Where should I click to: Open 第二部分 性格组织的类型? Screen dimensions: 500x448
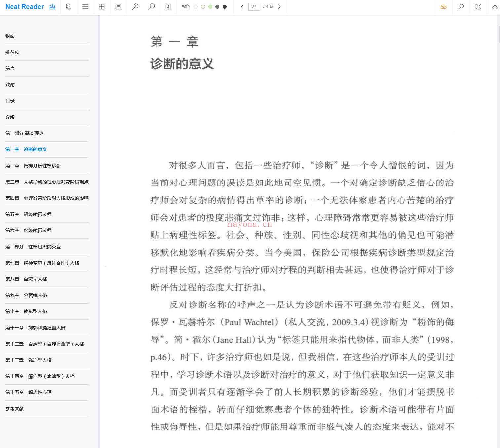coord(33,247)
